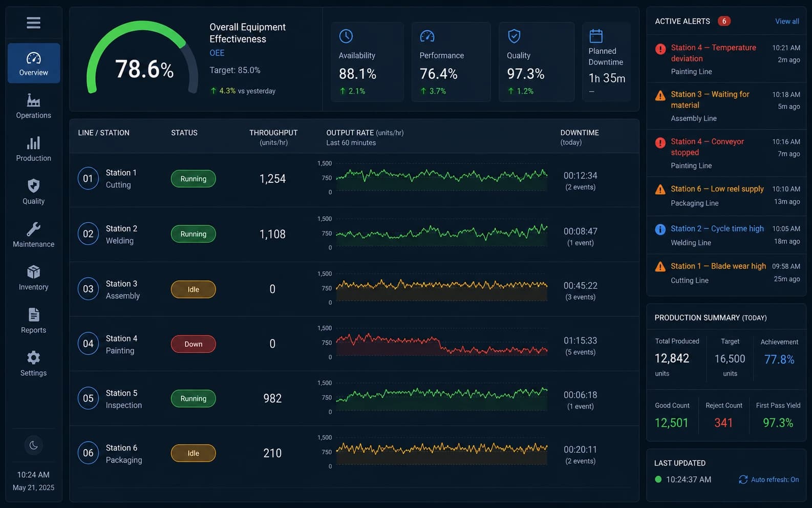Select the Overview gauge icon

pyautogui.click(x=34, y=58)
